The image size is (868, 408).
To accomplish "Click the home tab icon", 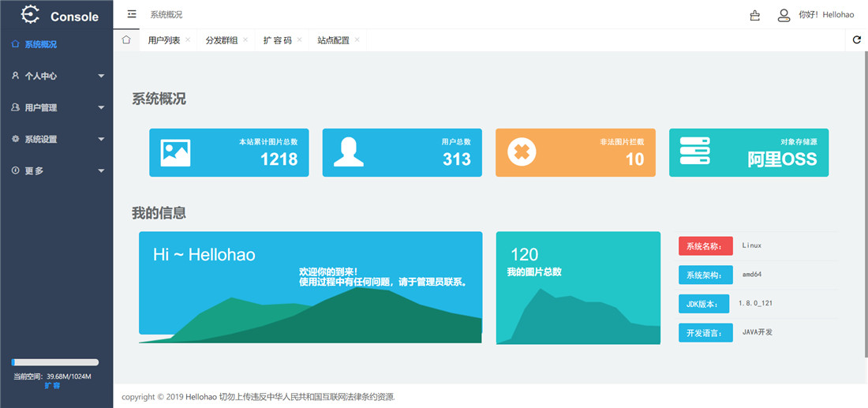I will tap(126, 39).
